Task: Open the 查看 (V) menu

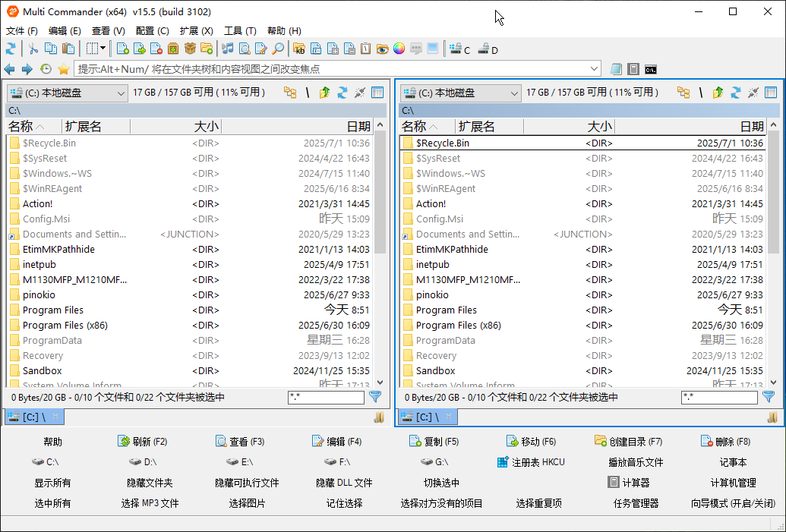Action: tap(109, 30)
